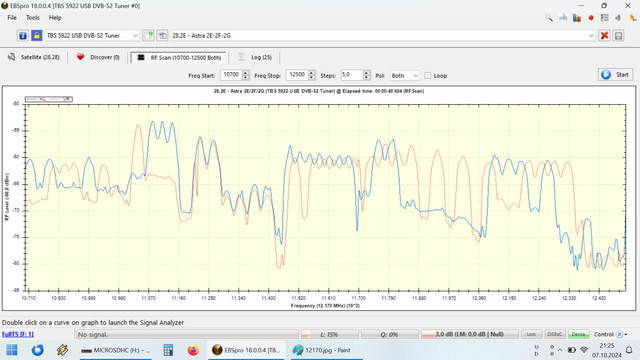
Task: Adjust Steps stepper arrows
Action: pyautogui.click(x=366, y=75)
